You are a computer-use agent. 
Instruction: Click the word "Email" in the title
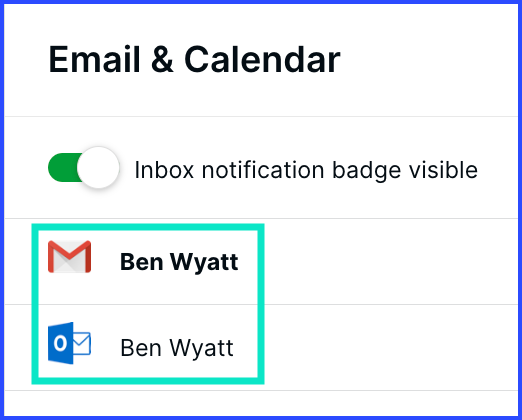(94, 60)
